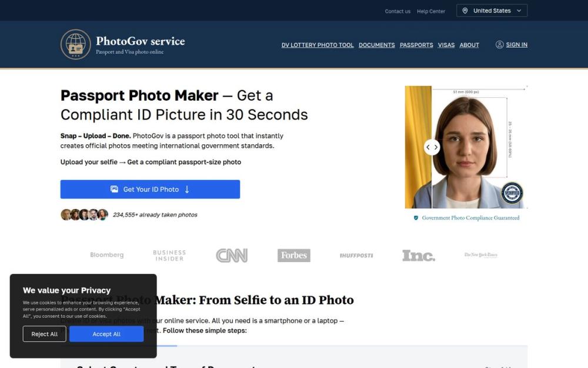Click the Inc. press logo
The image size is (588, 368).
click(x=419, y=255)
